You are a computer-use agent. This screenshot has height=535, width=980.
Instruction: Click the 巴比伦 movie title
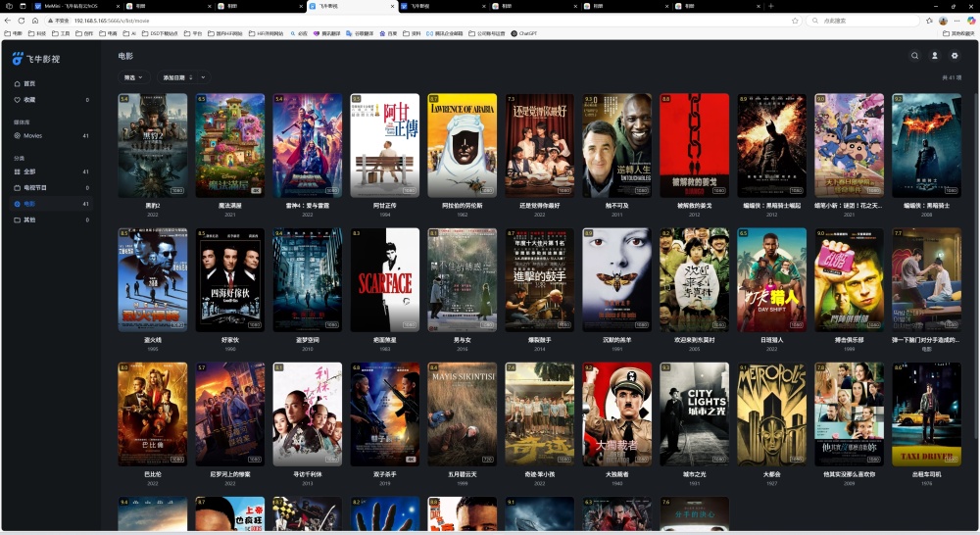coord(153,474)
